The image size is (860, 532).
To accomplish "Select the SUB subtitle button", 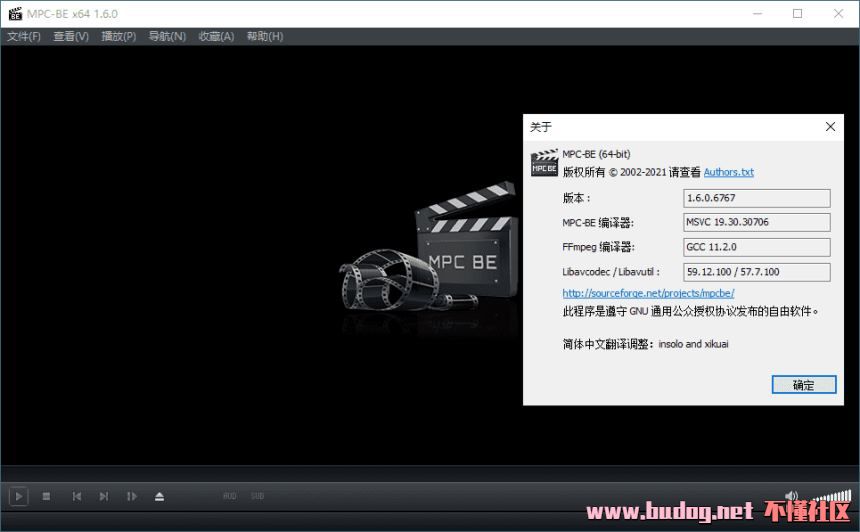I will click(x=257, y=496).
